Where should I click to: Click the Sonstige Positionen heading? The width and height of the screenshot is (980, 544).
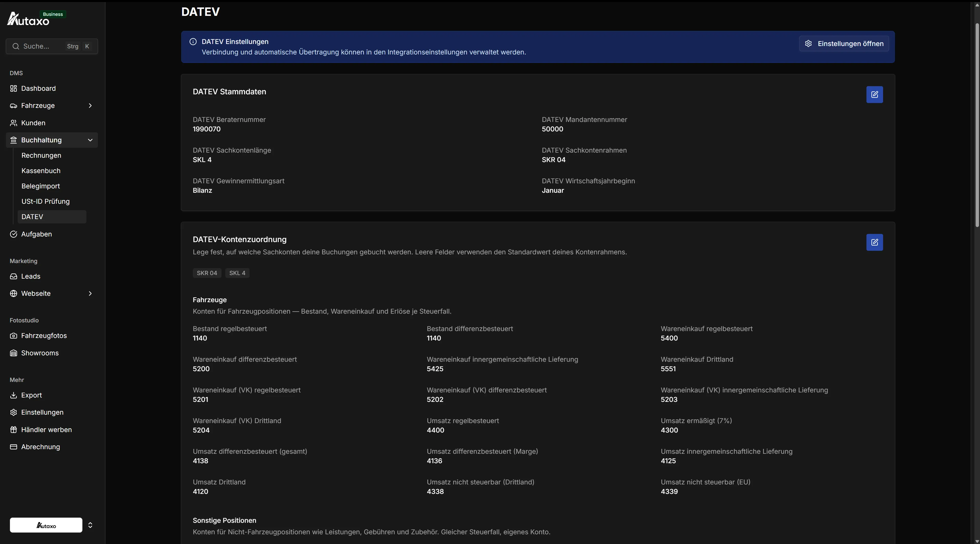point(225,520)
